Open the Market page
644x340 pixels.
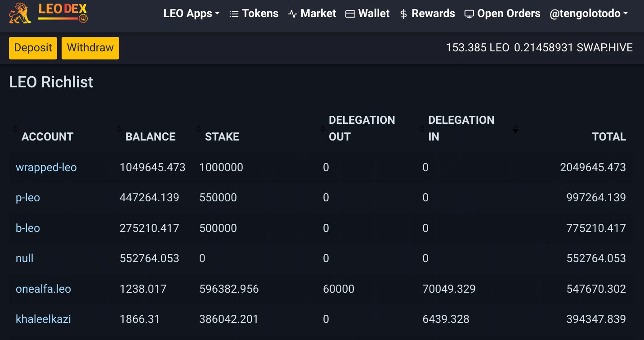[312, 14]
